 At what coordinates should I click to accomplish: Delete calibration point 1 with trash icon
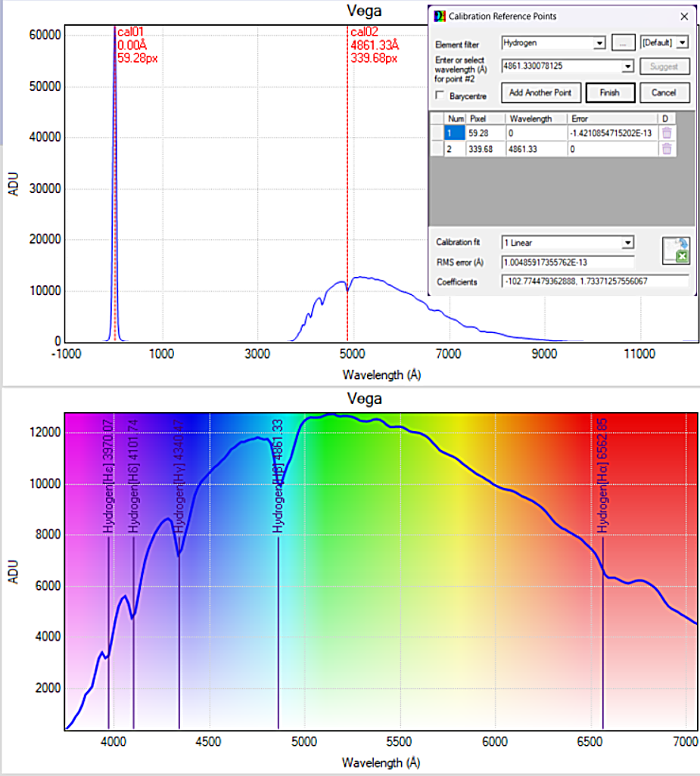point(666,133)
